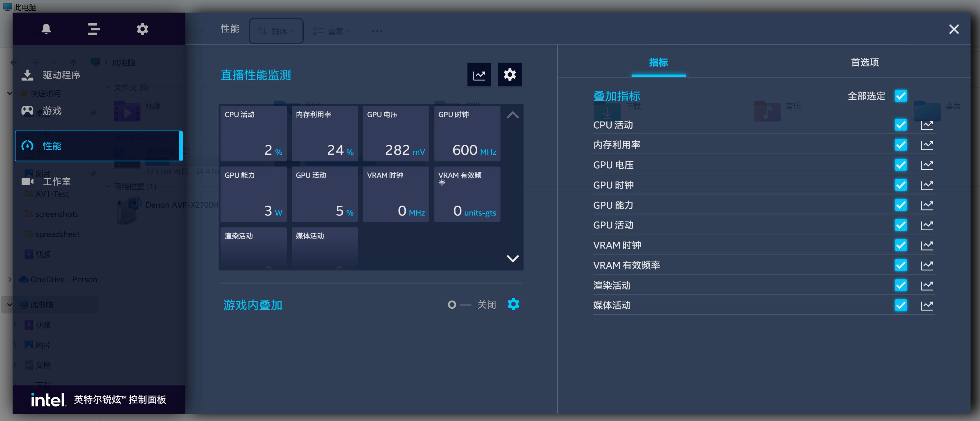Open 查看 view dropdown in File Explorer

(332, 31)
